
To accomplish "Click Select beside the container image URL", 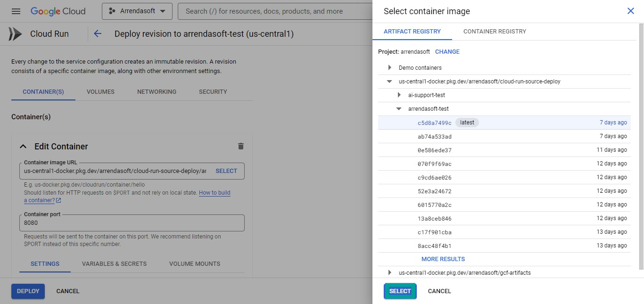I will pyautogui.click(x=226, y=171).
